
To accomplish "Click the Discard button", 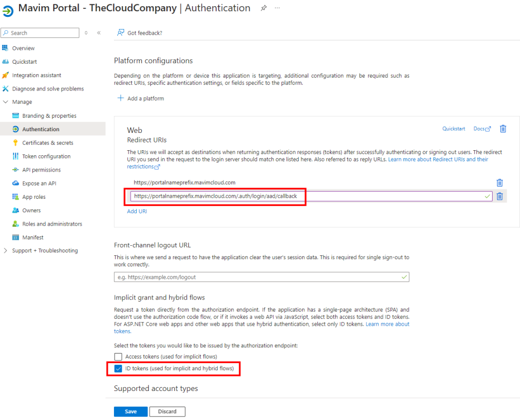I will [x=167, y=412].
